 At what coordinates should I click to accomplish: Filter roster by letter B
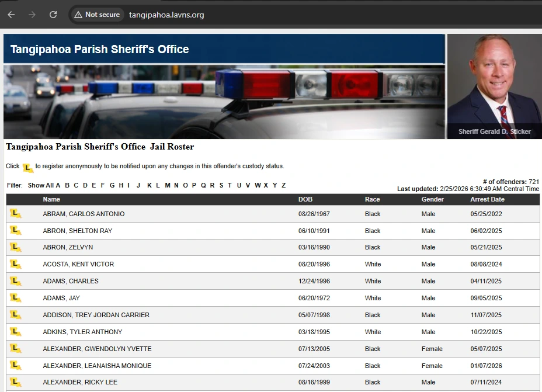[67, 185]
